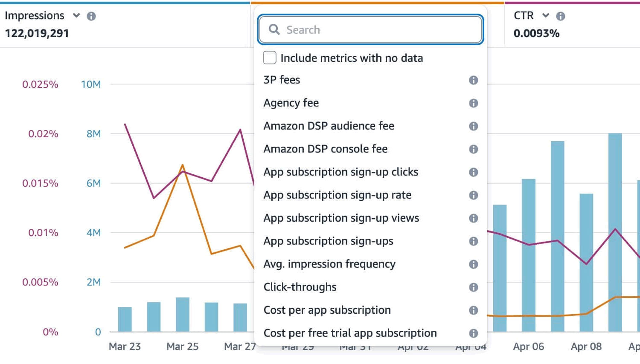Viewport: 640px width, 364px height.
Task: Click the info icon next to Impressions
Action: pos(91,16)
